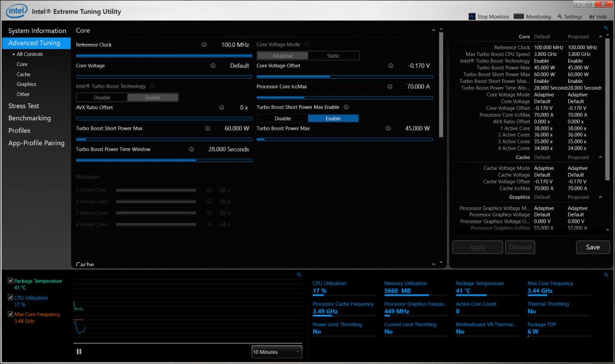Click Core Voltage info icon
Screen dimensions: 615x364
pyautogui.click(x=213, y=65)
